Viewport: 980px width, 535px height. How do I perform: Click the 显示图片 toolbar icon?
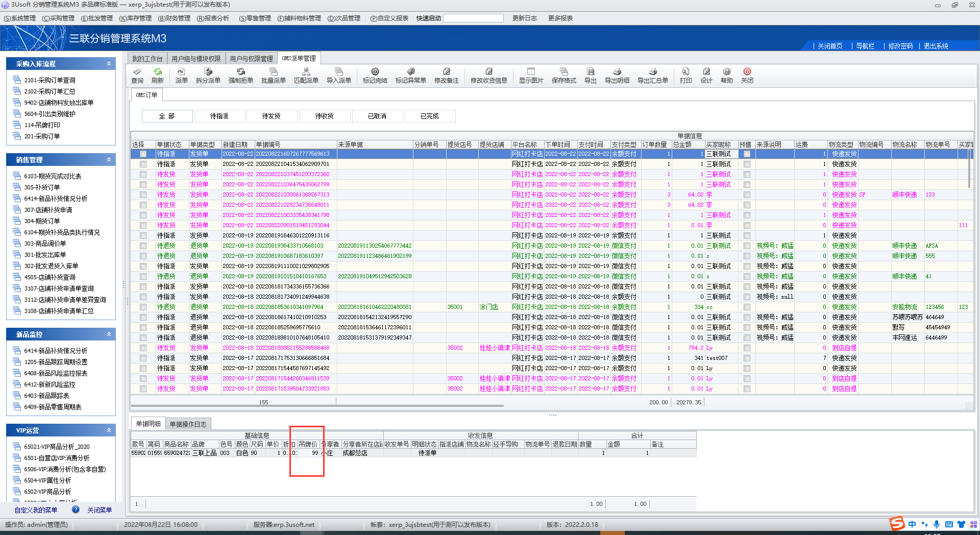click(531, 75)
